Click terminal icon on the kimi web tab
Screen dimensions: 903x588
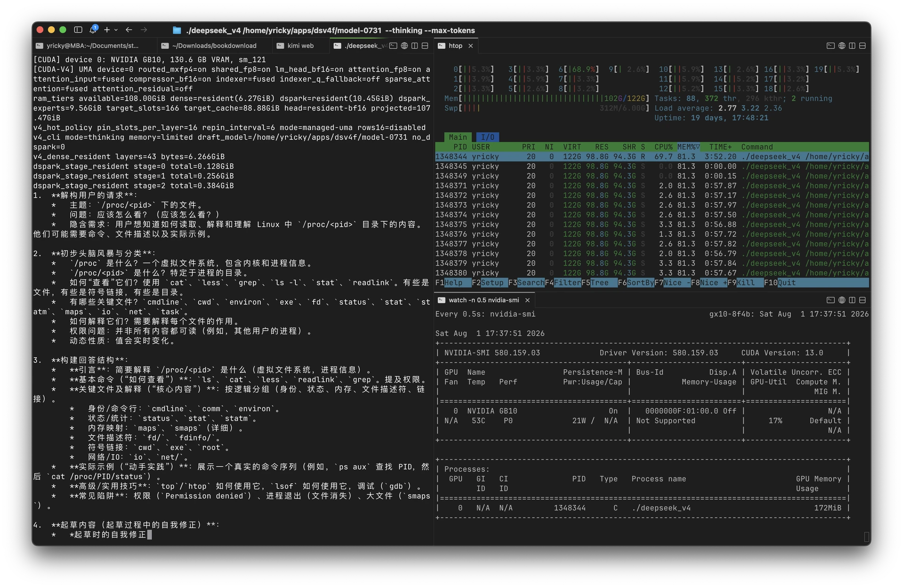(280, 46)
